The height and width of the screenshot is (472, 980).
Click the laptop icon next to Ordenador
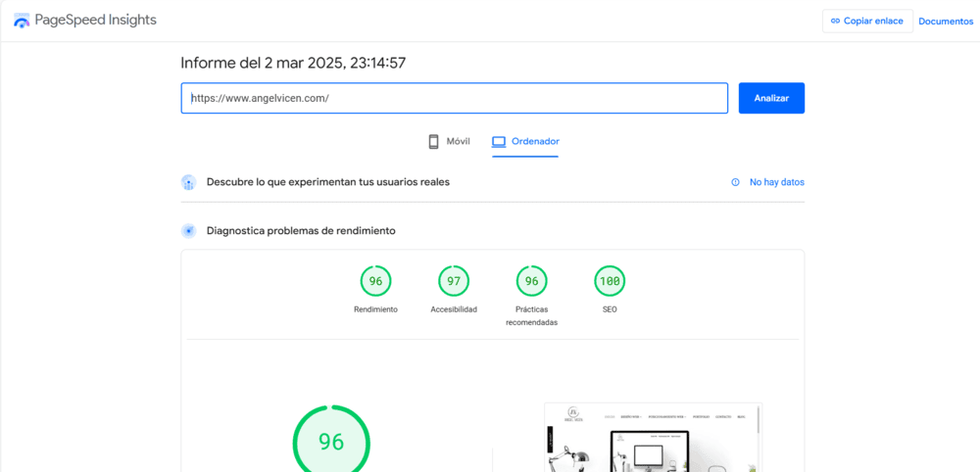pos(499,142)
